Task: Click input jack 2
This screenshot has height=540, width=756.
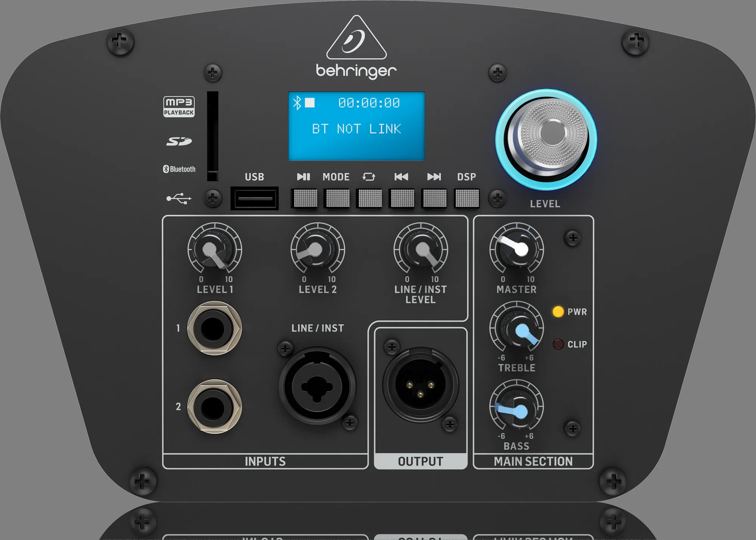Action: click(215, 407)
